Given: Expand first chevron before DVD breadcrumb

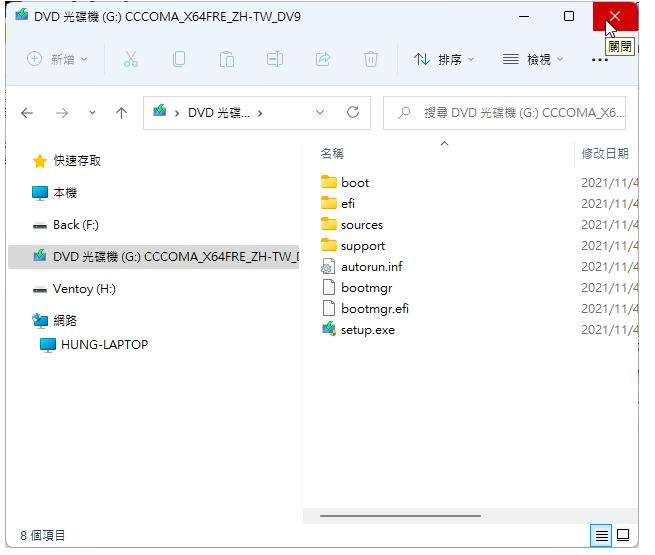Looking at the screenshot, I should point(177,113).
